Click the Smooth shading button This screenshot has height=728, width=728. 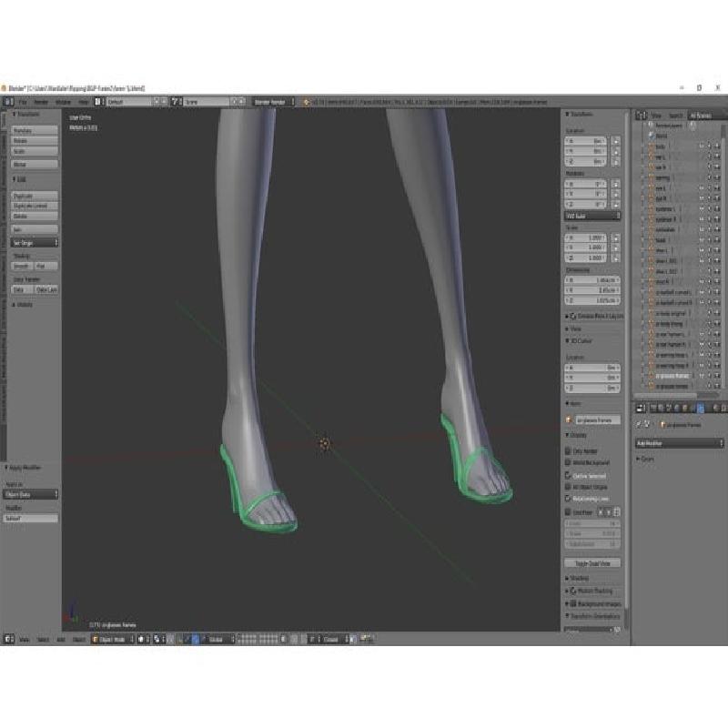(x=22, y=266)
